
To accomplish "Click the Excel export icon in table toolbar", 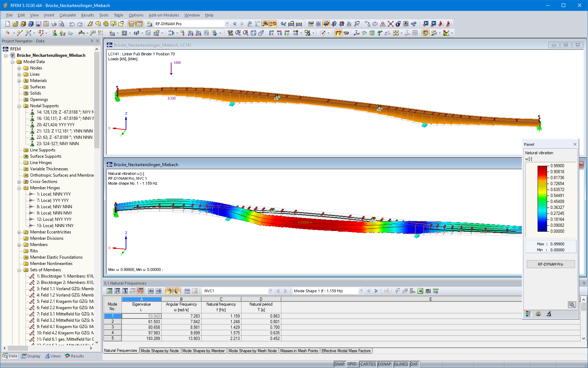I will (x=420, y=291).
